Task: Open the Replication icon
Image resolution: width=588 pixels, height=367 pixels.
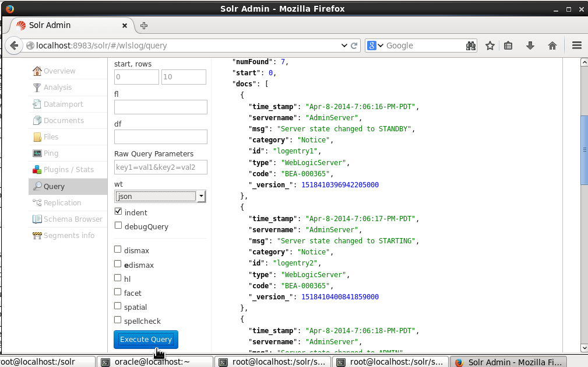Action: pyautogui.click(x=37, y=203)
